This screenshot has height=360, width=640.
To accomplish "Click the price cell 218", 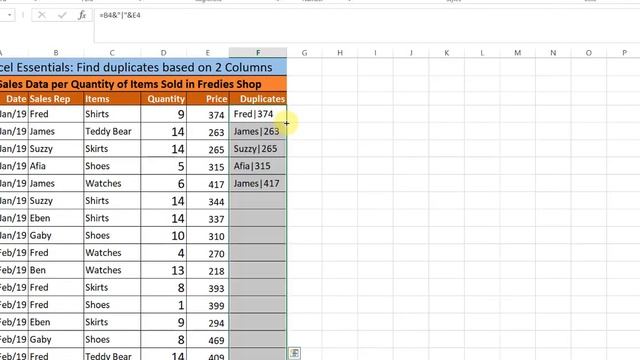I will click(x=208, y=270).
